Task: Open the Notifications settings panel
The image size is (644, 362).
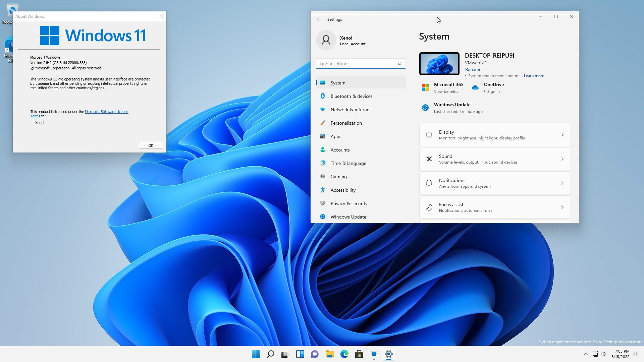Action: pyautogui.click(x=494, y=183)
